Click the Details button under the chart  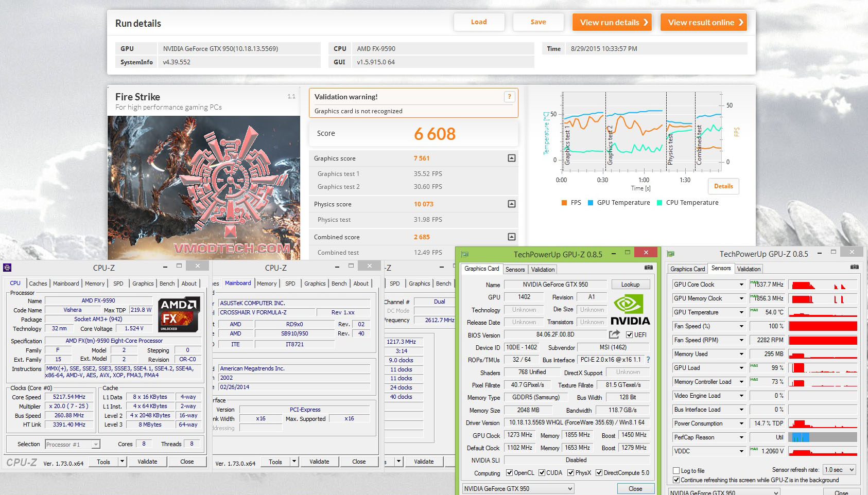[723, 186]
